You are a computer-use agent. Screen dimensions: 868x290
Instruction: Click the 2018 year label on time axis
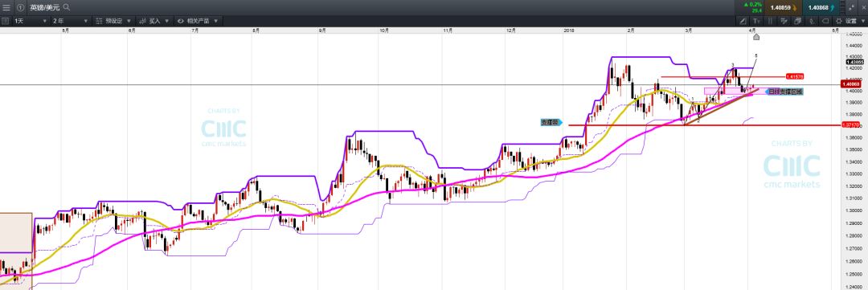tap(568, 31)
